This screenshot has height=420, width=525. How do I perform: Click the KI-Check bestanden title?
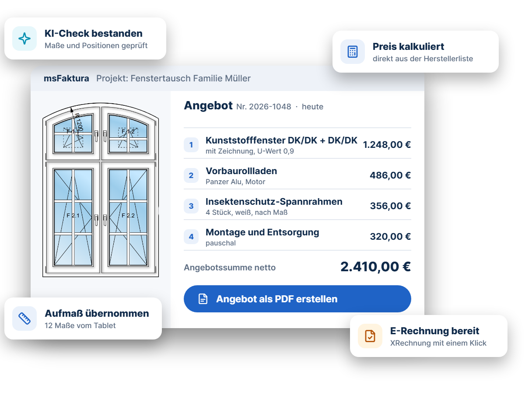[94, 34]
